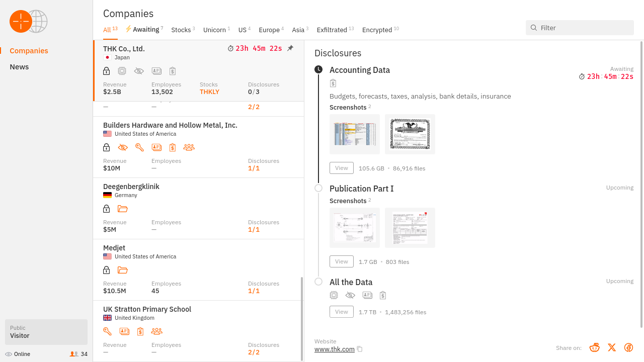Click the ID card icon in Builders Hardware card
This screenshot has width=644, height=362.
coord(156,147)
